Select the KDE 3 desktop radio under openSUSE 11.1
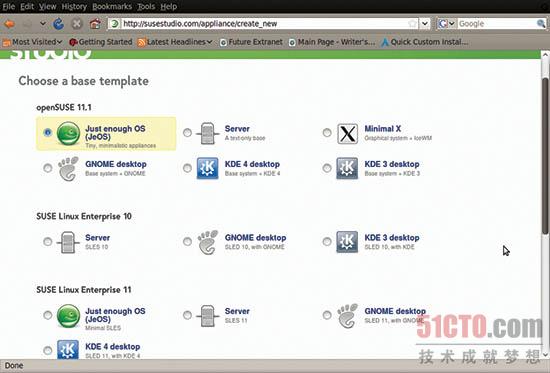The image size is (550, 373). [x=327, y=168]
